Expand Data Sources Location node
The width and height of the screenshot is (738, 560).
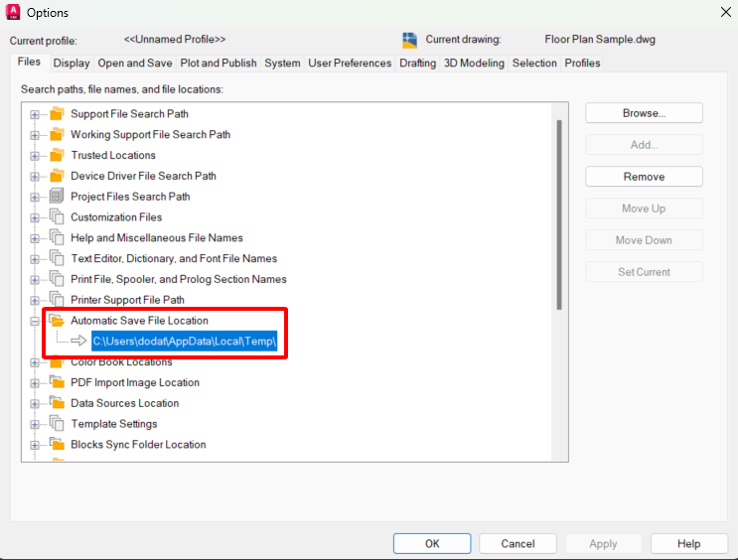pos(35,404)
